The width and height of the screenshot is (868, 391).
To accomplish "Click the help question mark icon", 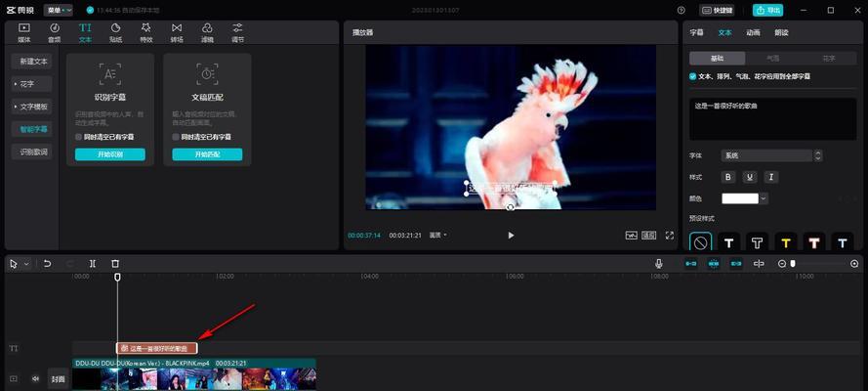I will [x=682, y=10].
